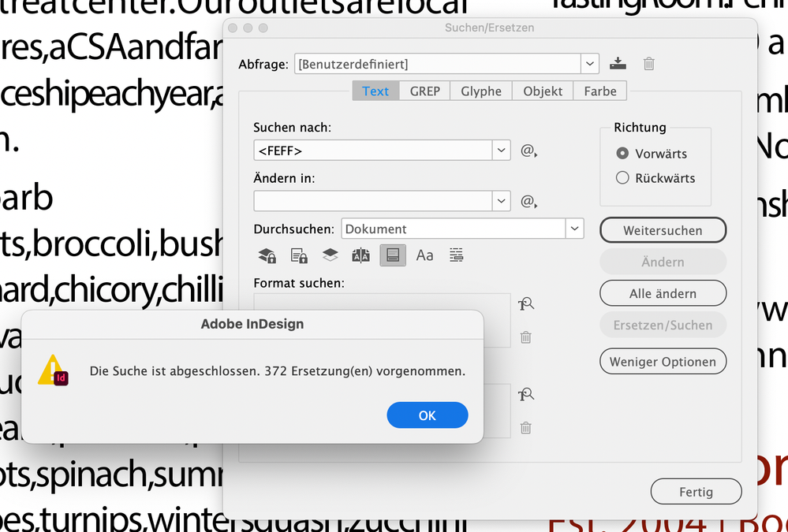This screenshot has width=788, height=532.
Task: Open special characters menu for Suchen nach
Action: [528, 151]
